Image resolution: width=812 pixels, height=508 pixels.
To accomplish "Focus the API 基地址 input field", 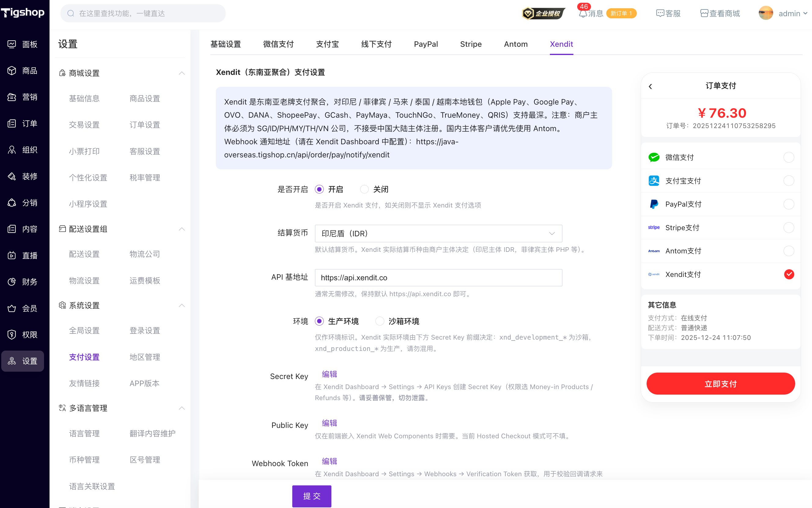I will tap(438, 278).
